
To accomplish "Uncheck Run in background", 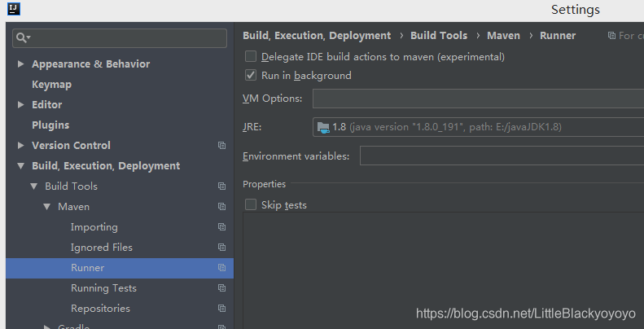I will [x=251, y=76].
